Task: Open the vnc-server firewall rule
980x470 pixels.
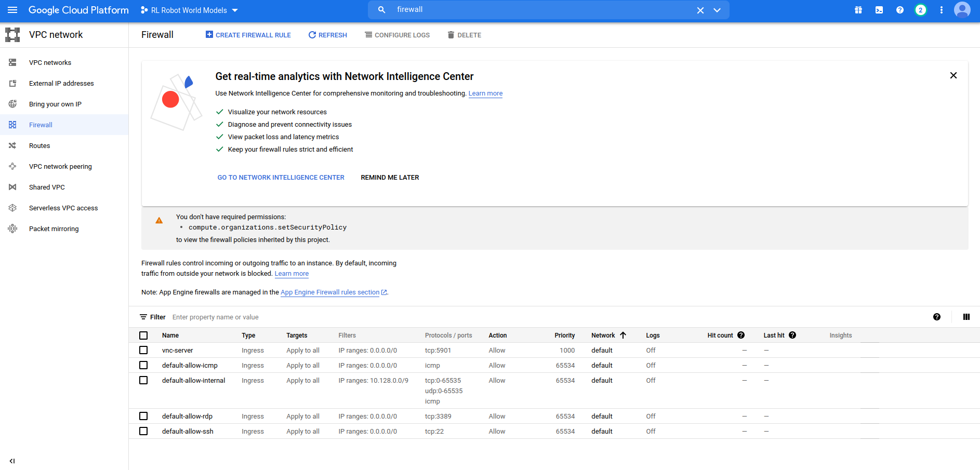Action: (x=177, y=351)
